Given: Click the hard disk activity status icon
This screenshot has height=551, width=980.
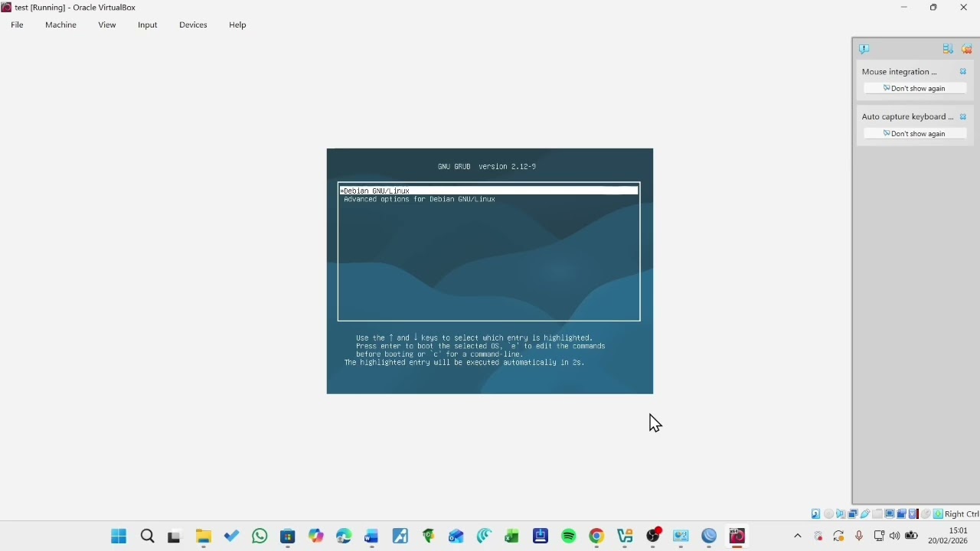Looking at the screenshot, I should (x=815, y=514).
